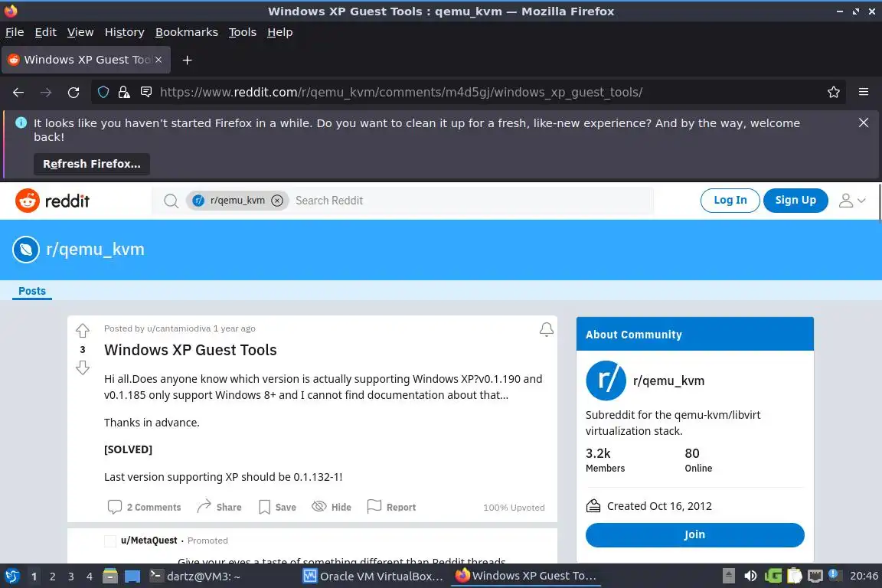The width and height of the screenshot is (882, 588).
Task: Reload the page with the refresh icon
Action: (x=73, y=93)
